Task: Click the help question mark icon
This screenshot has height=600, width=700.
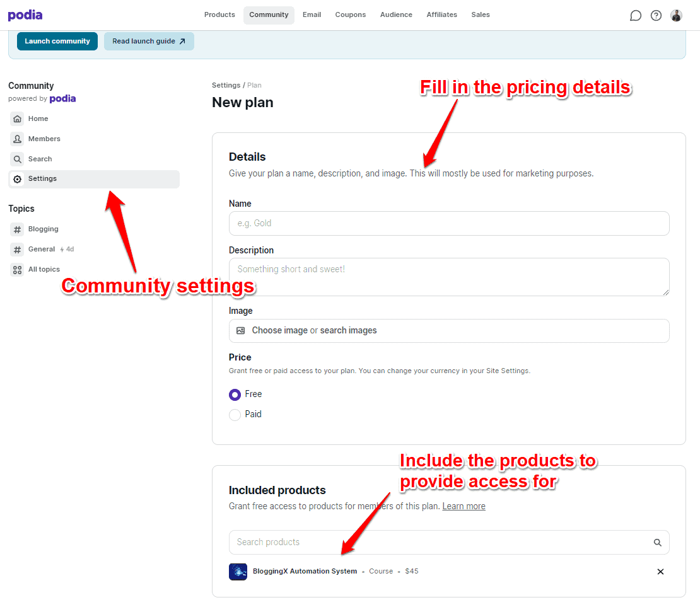Action: pos(656,15)
